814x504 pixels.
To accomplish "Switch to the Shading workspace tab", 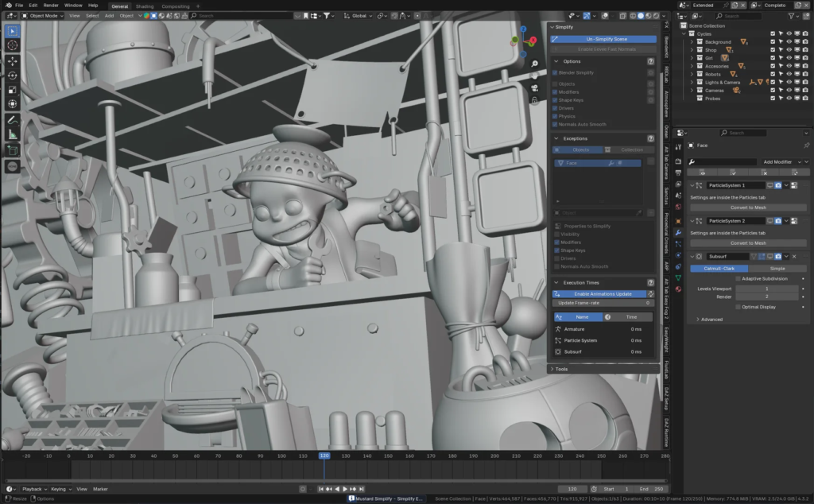I will point(145,6).
